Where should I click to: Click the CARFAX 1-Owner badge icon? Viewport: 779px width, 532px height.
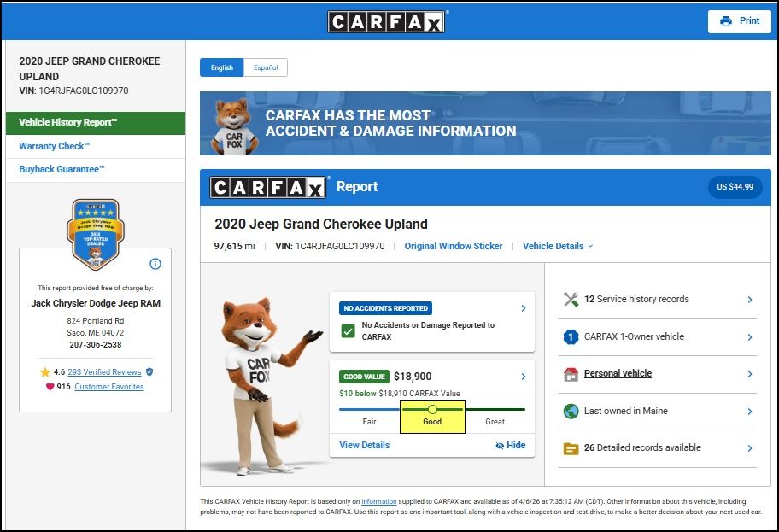[x=571, y=337]
